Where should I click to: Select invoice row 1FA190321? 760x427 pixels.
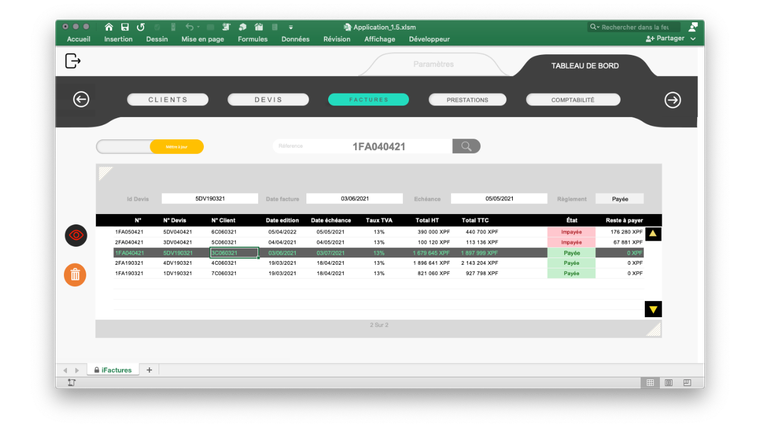tap(379, 273)
